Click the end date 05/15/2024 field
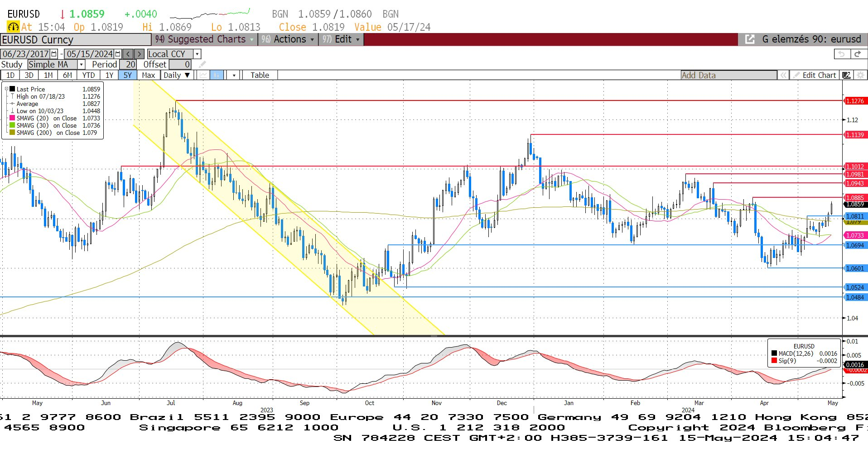 [90, 54]
